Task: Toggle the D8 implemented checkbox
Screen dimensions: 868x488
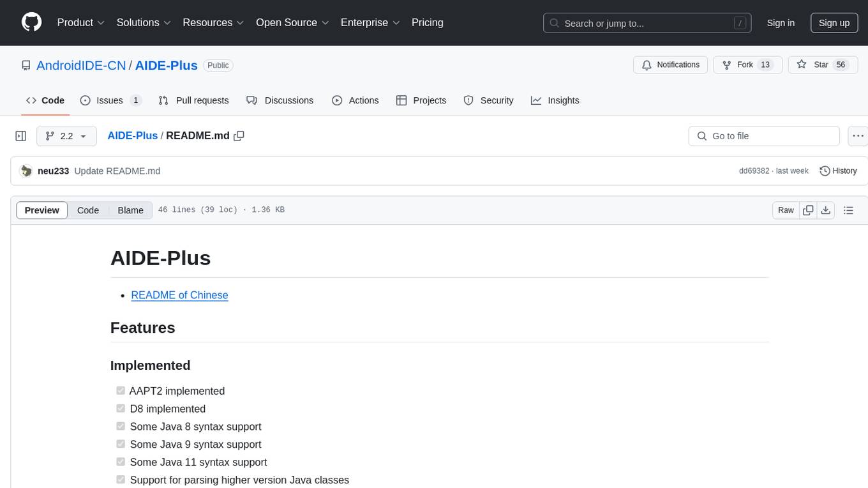Action: (x=121, y=408)
